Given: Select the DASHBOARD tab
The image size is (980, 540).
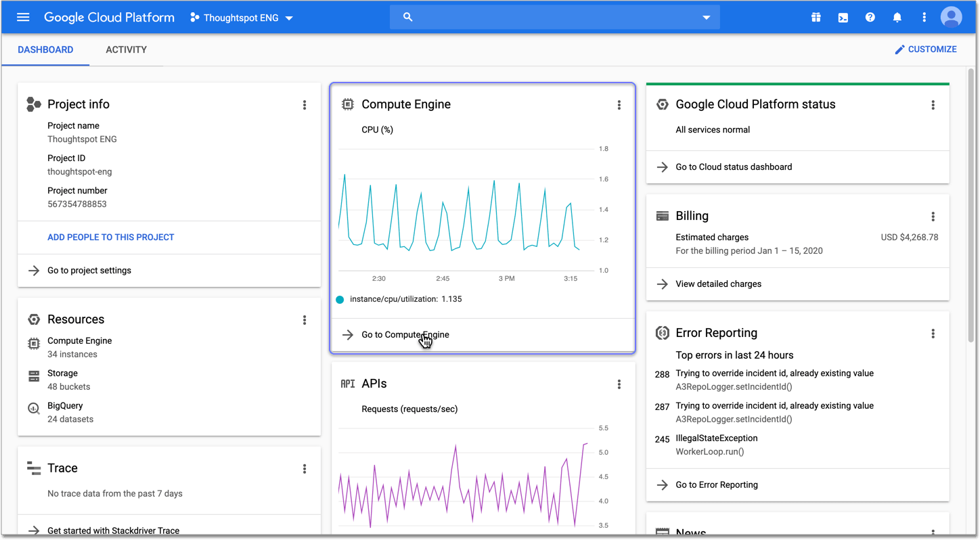Looking at the screenshot, I should 45,49.
